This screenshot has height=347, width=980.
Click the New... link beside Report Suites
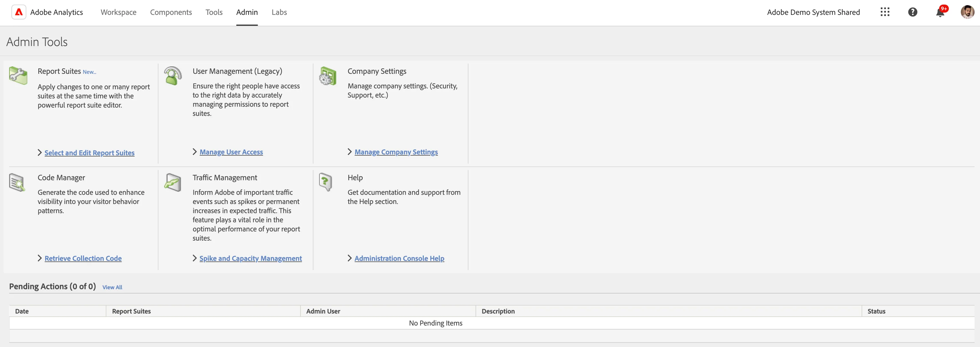pyautogui.click(x=90, y=72)
